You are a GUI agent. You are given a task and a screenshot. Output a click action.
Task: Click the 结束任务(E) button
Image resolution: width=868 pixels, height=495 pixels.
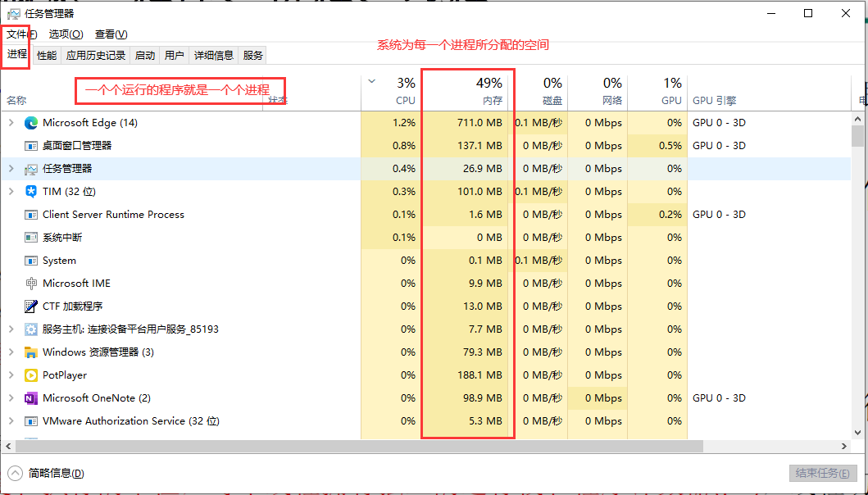823,474
